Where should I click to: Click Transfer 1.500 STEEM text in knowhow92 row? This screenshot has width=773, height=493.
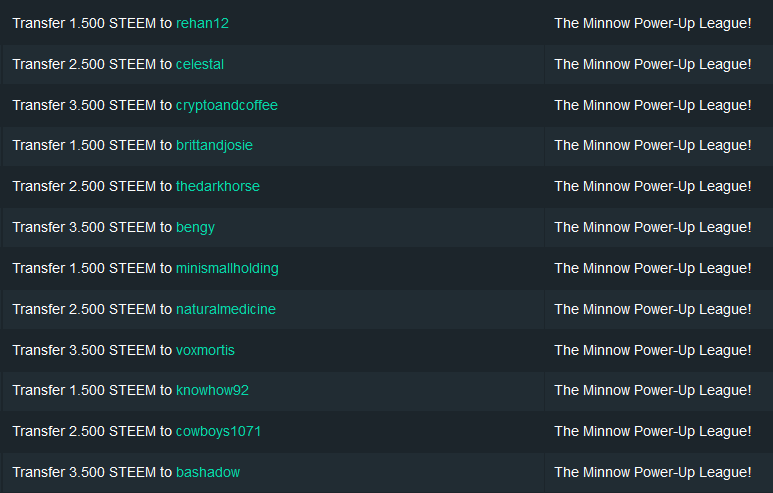84,390
